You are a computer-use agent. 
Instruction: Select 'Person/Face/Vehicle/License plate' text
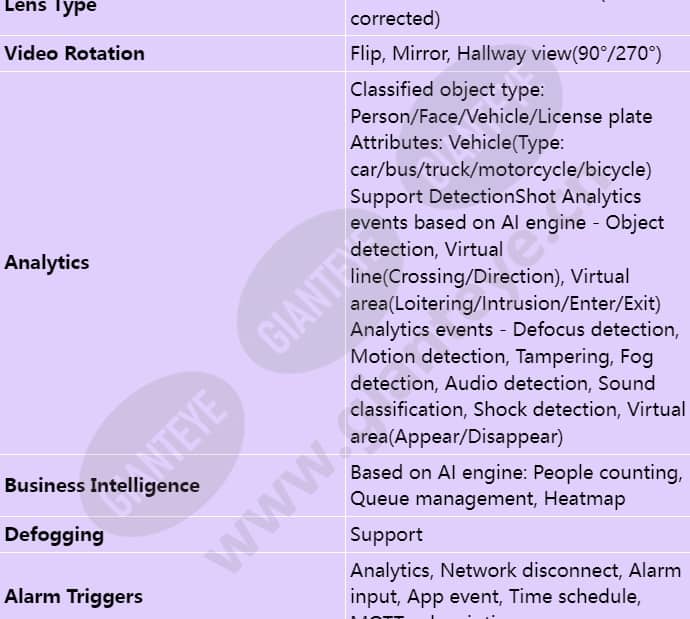pos(501,117)
